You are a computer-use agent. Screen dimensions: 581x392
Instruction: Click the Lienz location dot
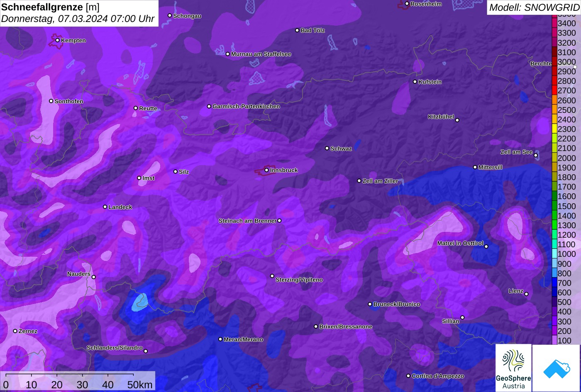(x=526, y=294)
